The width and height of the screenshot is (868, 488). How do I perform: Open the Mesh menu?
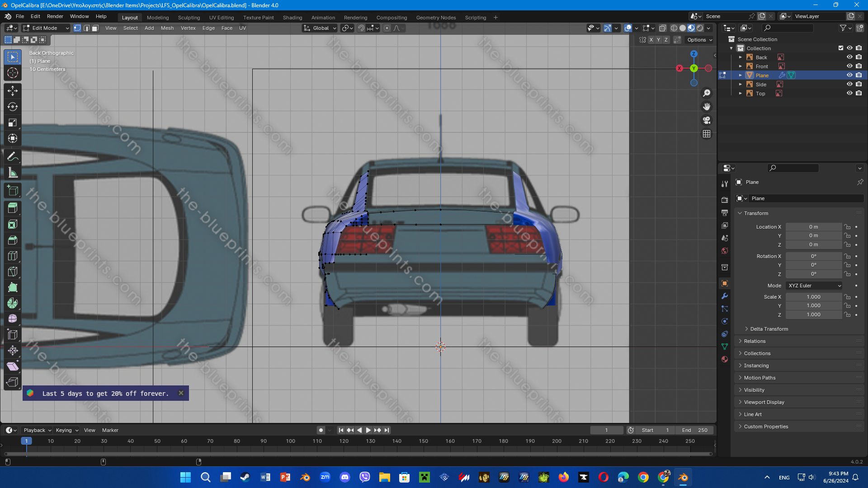[x=167, y=28]
